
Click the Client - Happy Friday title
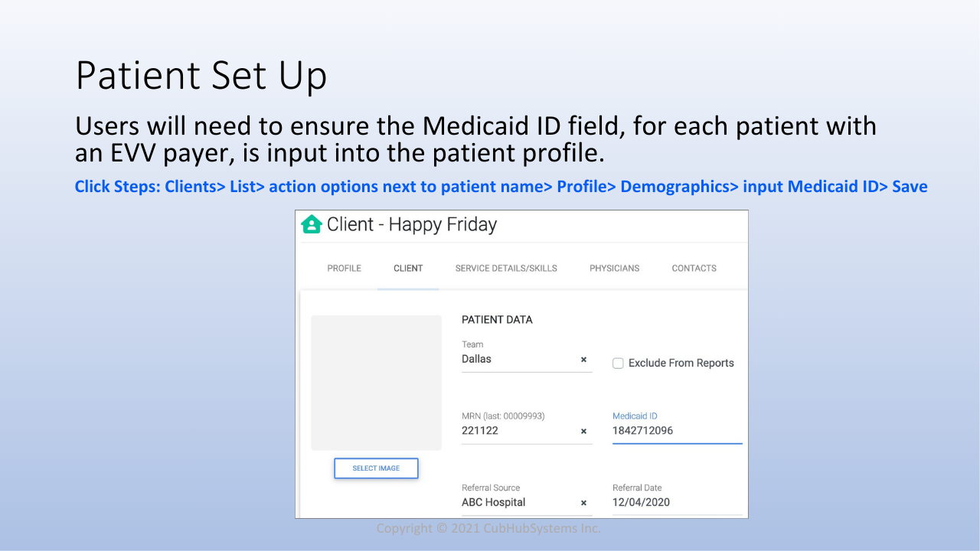pos(412,224)
